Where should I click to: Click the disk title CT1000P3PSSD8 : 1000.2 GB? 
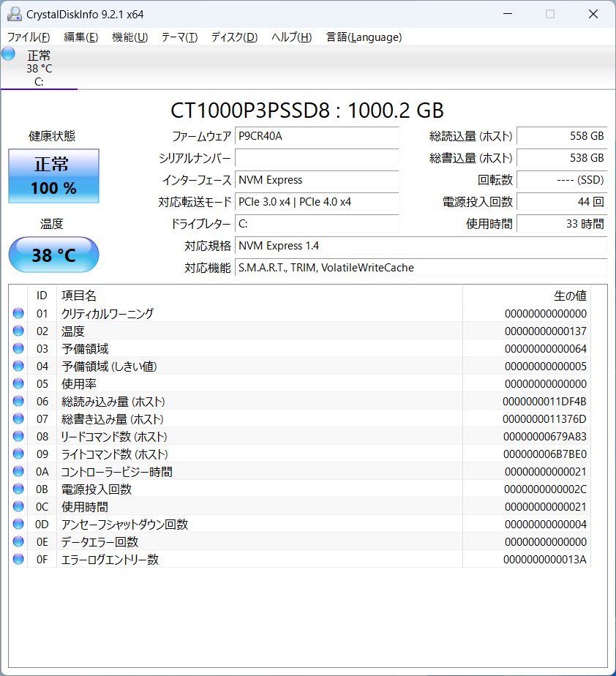pos(307,110)
